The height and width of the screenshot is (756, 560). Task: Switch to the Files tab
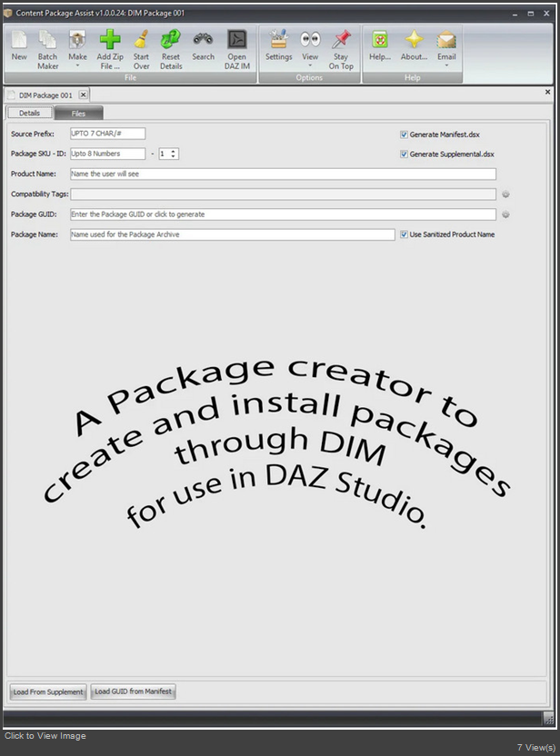78,114
